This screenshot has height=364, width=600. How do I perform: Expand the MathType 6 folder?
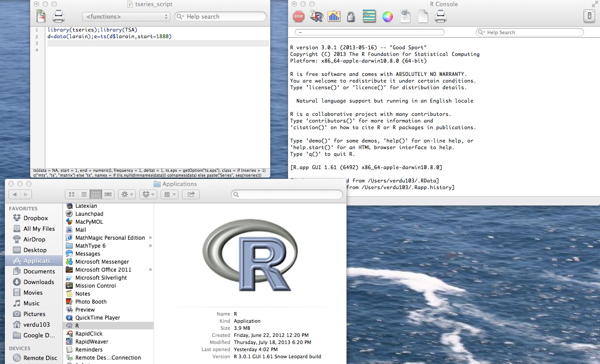151,246
